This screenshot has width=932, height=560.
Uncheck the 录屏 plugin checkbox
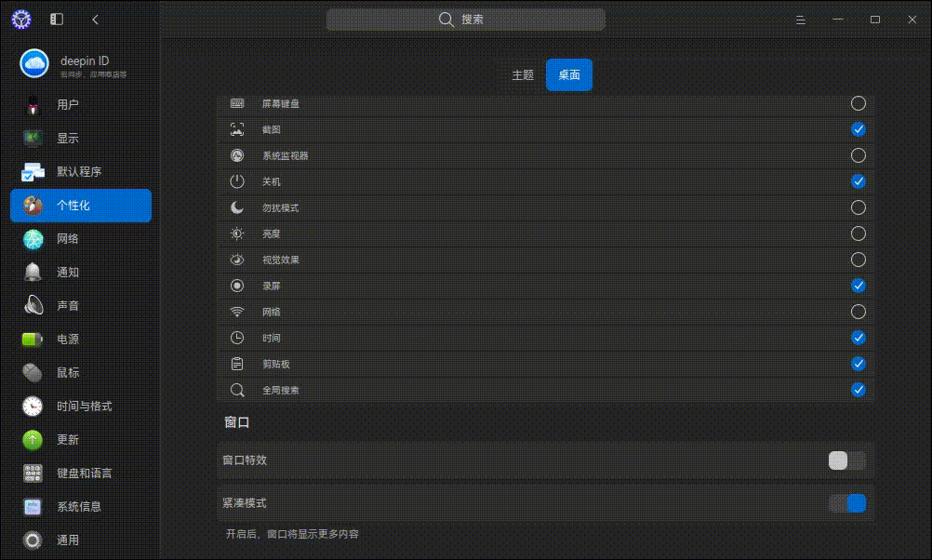tap(859, 286)
